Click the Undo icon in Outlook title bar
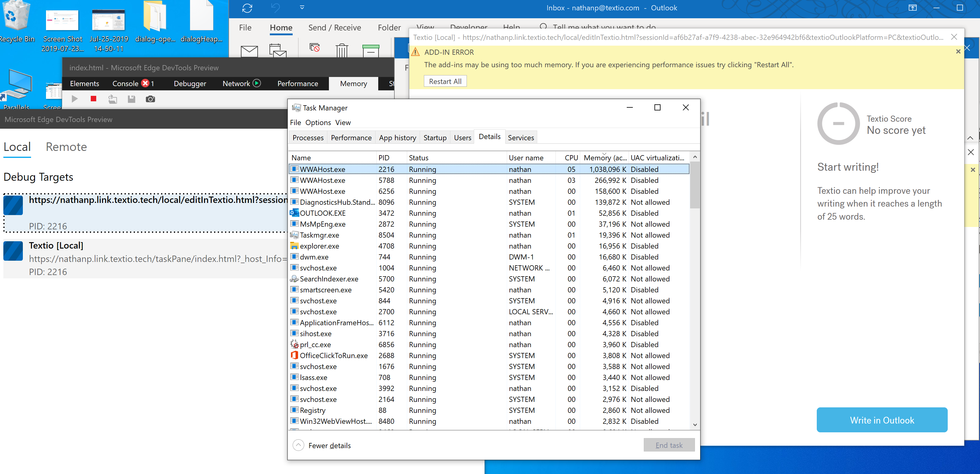This screenshot has height=474, width=980. (275, 8)
